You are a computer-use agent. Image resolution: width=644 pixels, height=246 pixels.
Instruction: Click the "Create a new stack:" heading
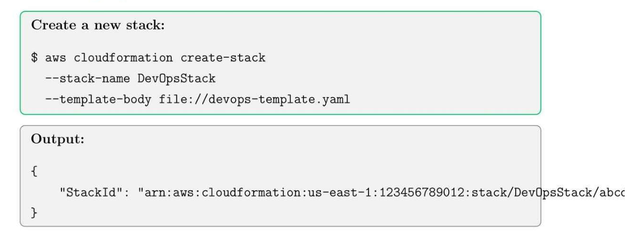click(98, 26)
